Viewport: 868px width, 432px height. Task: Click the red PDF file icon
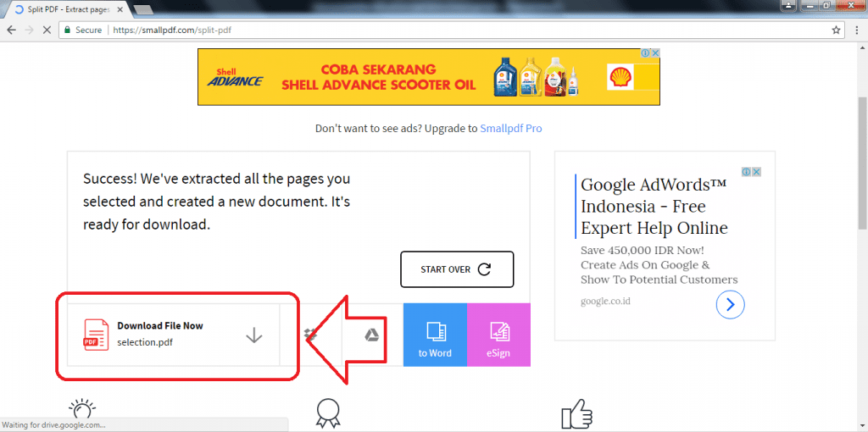coord(95,335)
